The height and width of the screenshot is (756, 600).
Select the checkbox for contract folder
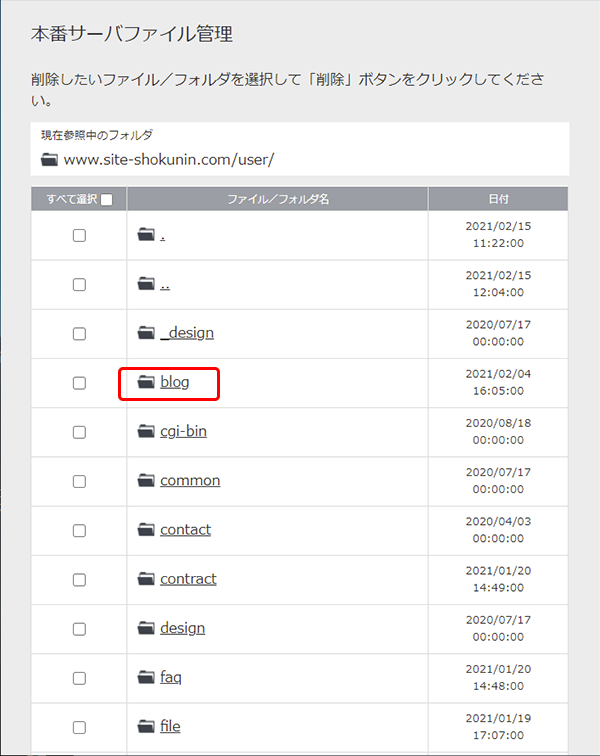[x=79, y=580]
